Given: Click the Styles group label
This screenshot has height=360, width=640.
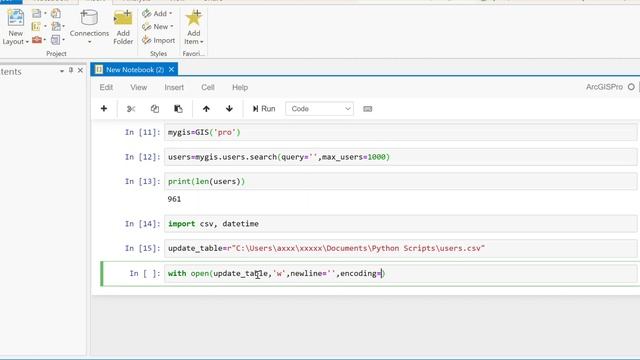Looking at the screenshot, I should (158, 53).
